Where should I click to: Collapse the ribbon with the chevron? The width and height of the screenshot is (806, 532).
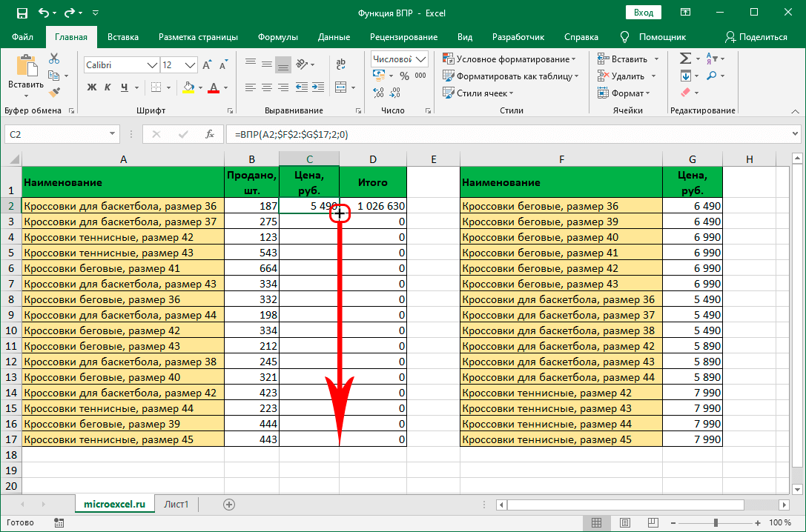tap(795, 111)
